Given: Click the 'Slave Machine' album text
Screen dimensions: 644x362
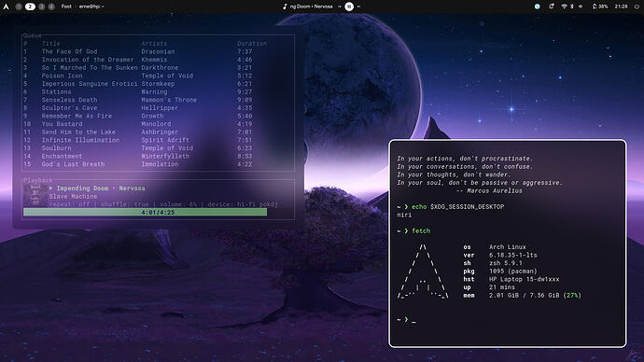Looking at the screenshot, I should (x=73, y=197).
